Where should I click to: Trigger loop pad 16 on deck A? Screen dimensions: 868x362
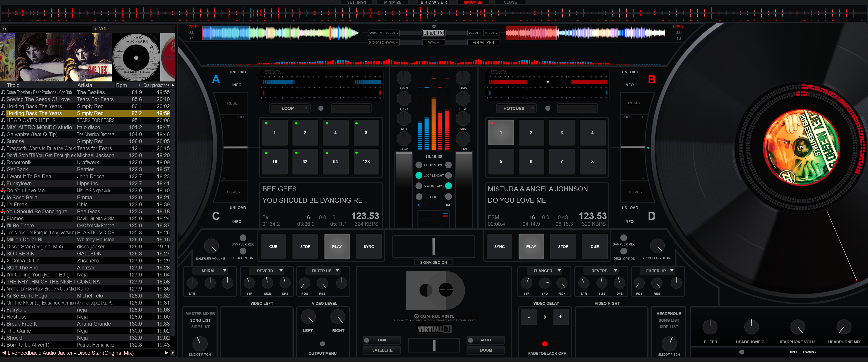[x=275, y=162]
